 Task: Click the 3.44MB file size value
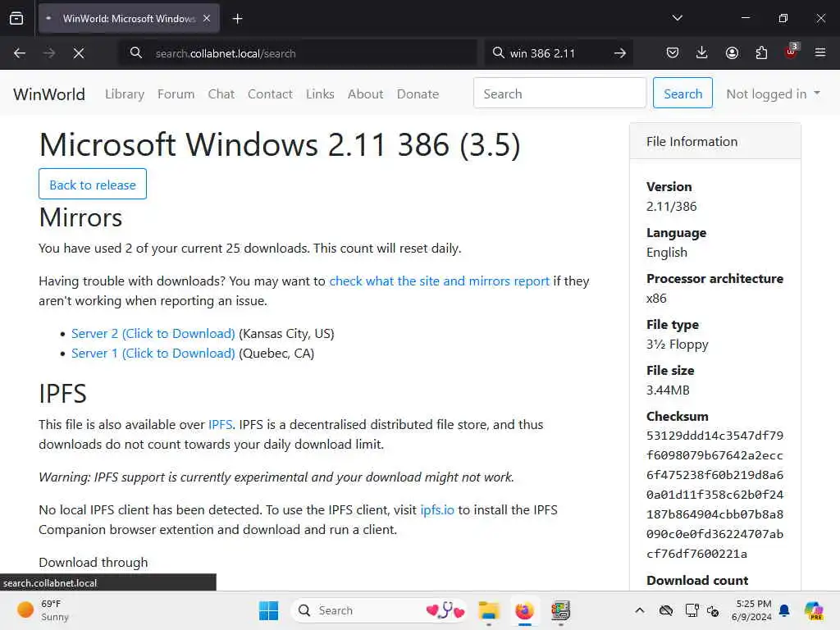point(668,390)
